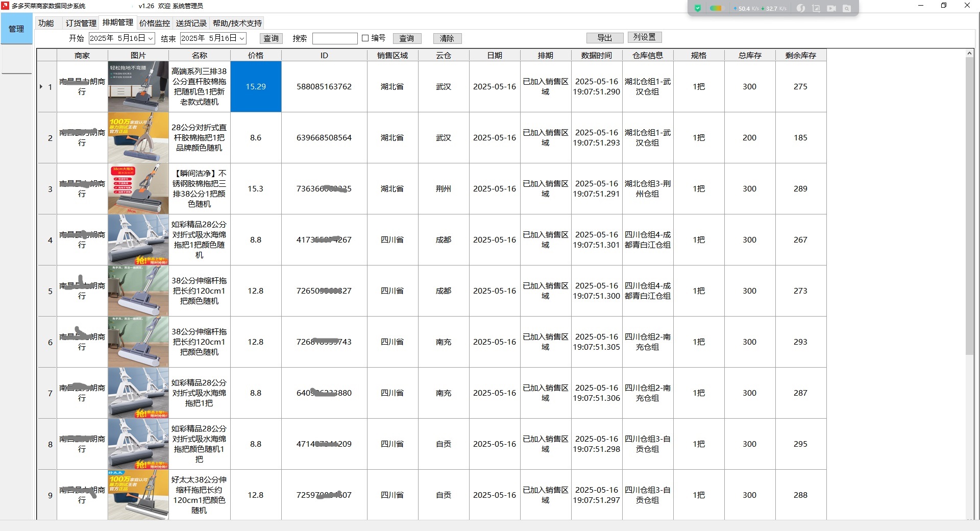Viewport: 980px width, 531px height.
Task: Click the remaining stock cell 295
Action: click(801, 444)
